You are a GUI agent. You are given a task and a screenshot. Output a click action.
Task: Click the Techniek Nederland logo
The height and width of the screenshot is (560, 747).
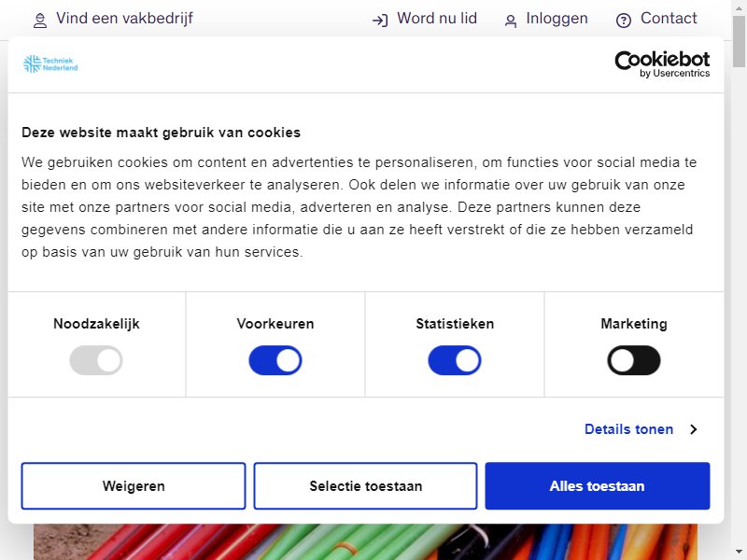50,63
